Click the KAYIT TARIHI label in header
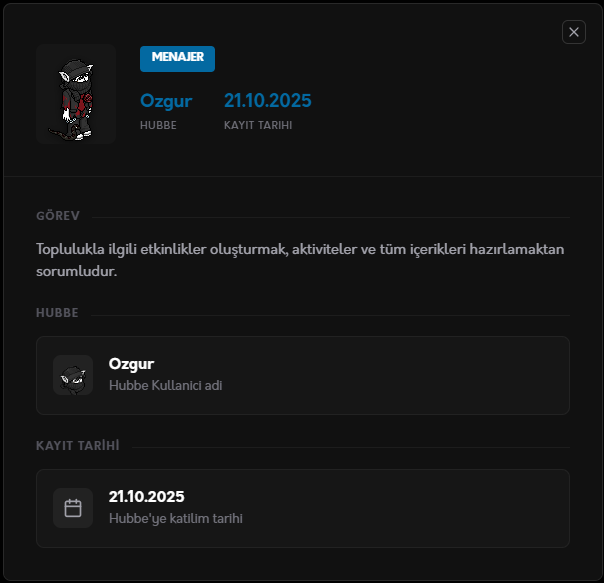Screen dimensions: 604x583 click(258, 125)
